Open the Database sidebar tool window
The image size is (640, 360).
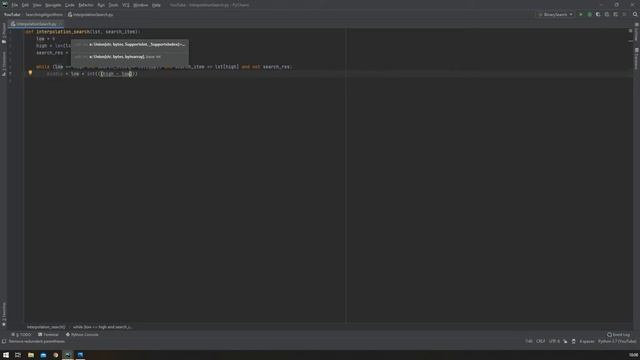636,59
